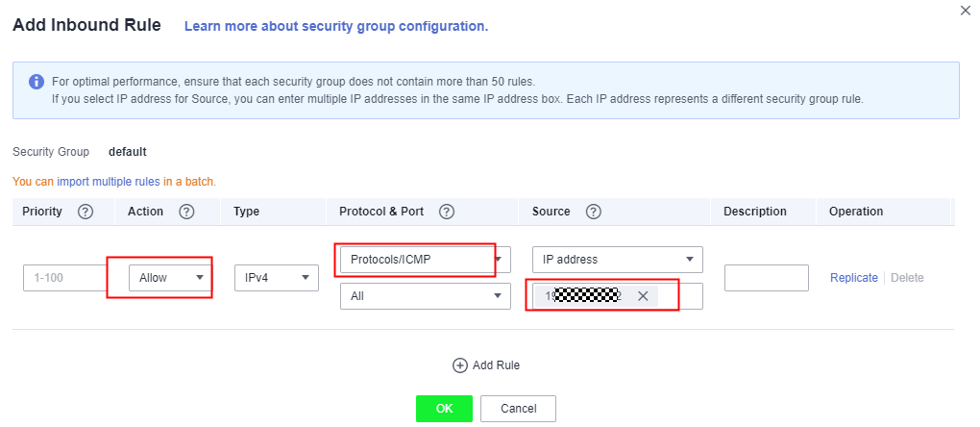Click the Priority help question mark icon
Viewport: 980px width, 427px height.
86,212
